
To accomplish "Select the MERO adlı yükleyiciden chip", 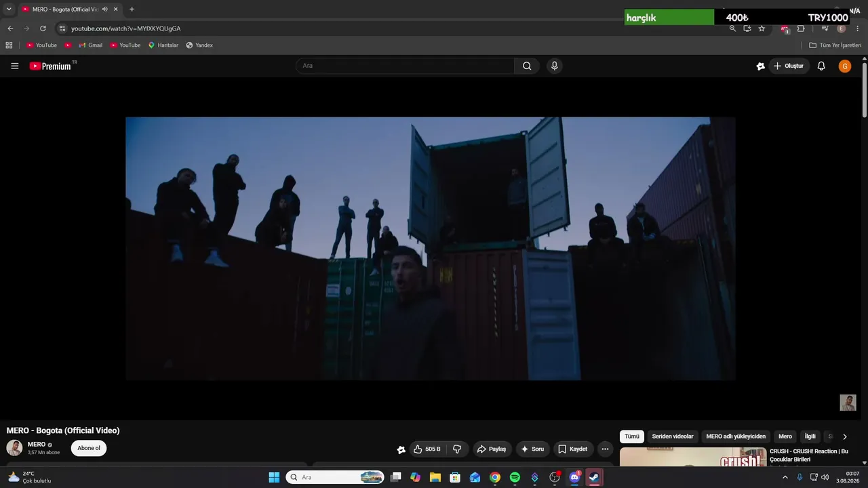I will (x=736, y=436).
